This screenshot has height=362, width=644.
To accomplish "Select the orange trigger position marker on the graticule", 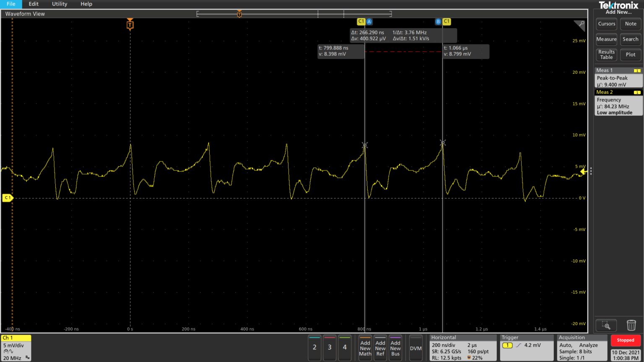I will tap(130, 25).
